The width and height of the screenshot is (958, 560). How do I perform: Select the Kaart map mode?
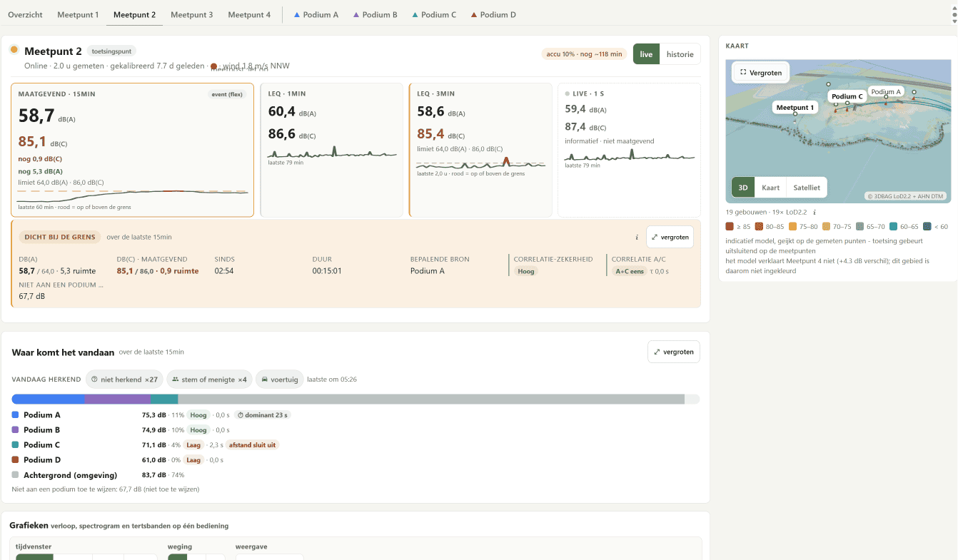point(770,188)
